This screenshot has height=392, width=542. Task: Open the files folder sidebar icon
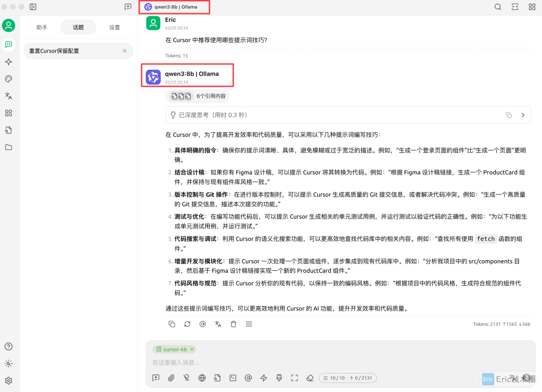tap(9, 147)
